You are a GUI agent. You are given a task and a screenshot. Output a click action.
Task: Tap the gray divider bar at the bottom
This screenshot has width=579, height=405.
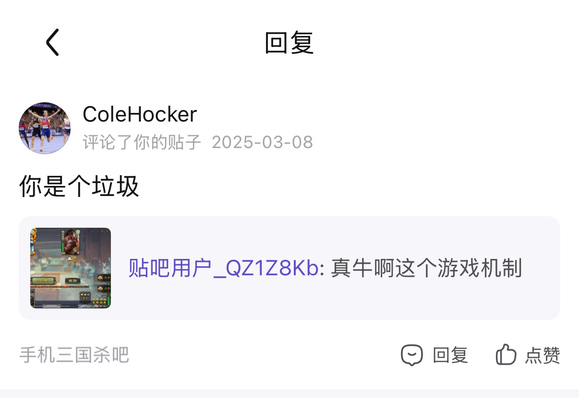pos(290,393)
